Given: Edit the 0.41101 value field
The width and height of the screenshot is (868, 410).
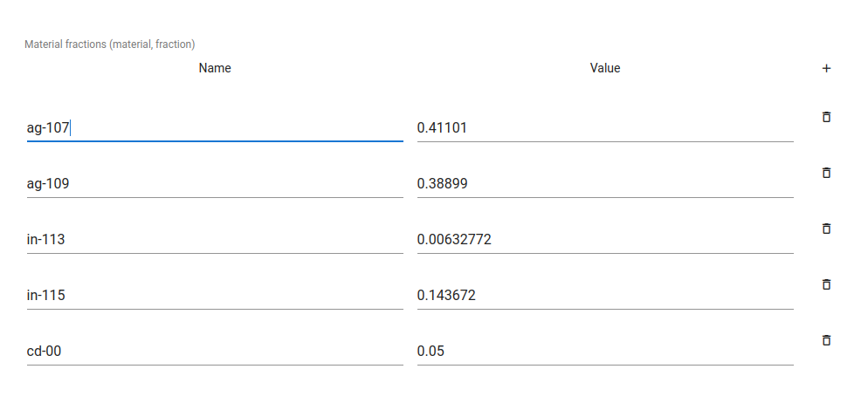Looking at the screenshot, I should [x=605, y=128].
